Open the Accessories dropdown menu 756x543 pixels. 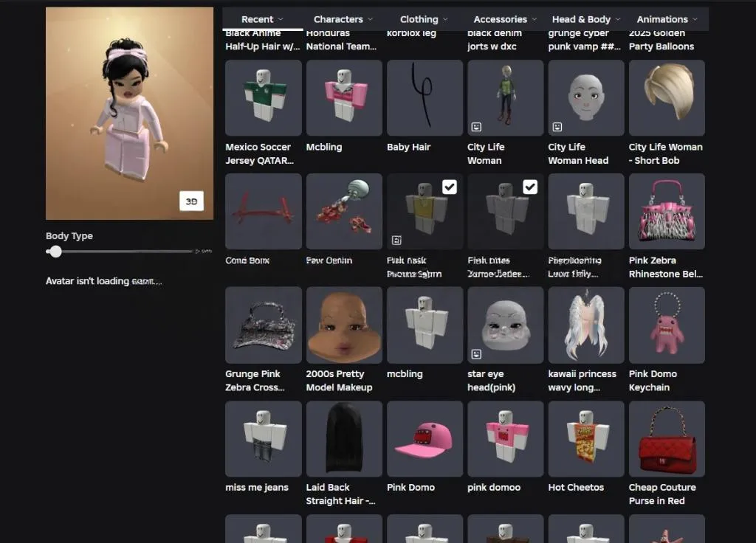505,19
